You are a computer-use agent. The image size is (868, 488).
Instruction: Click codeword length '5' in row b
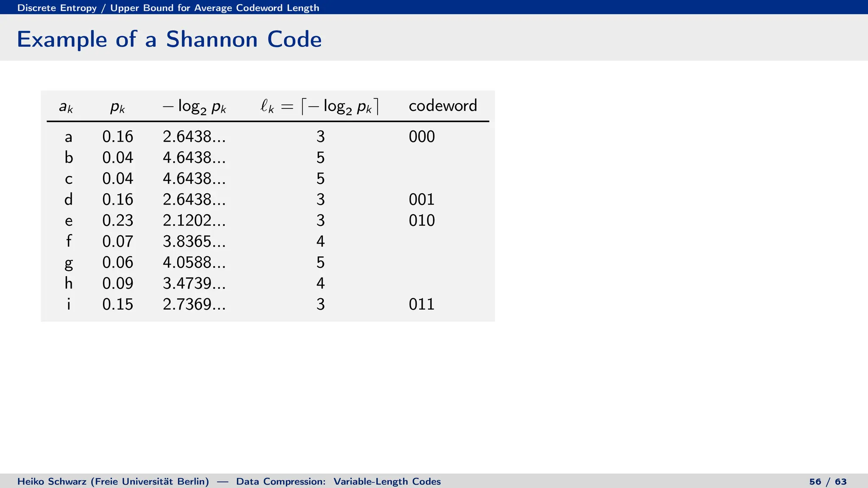[320, 158]
